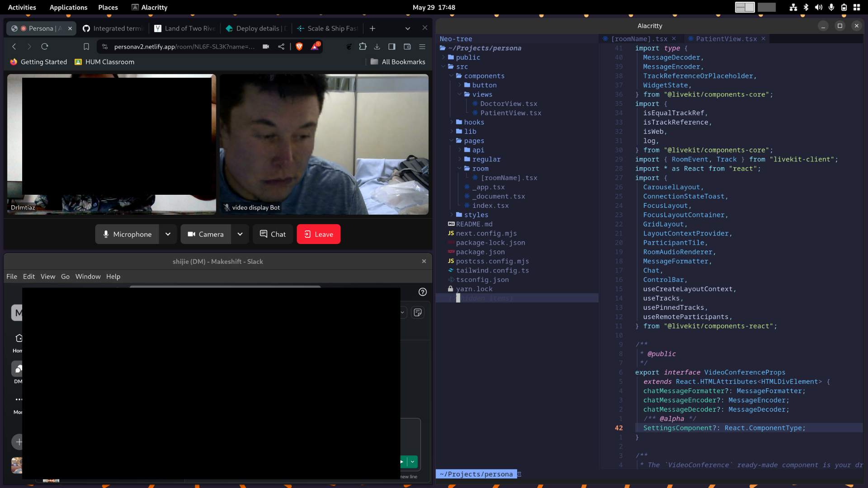The height and width of the screenshot is (488, 868).
Task: Toggle the Microphone button
Action: 127,234
